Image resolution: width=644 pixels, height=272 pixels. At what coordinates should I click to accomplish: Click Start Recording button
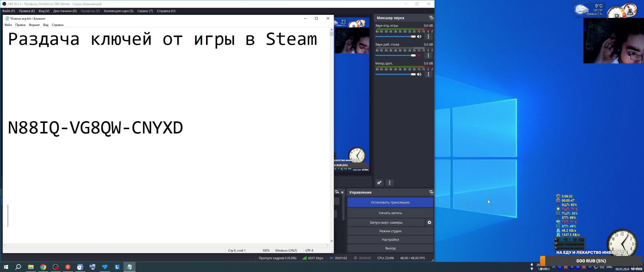[x=390, y=213]
